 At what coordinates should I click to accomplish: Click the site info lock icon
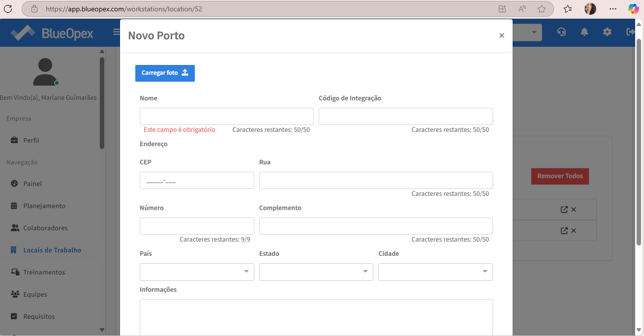34,9
